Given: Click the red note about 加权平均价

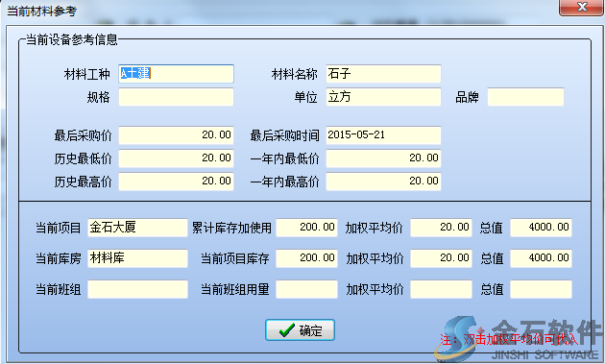Looking at the screenshot, I should pyautogui.click(x=509, y=339).
